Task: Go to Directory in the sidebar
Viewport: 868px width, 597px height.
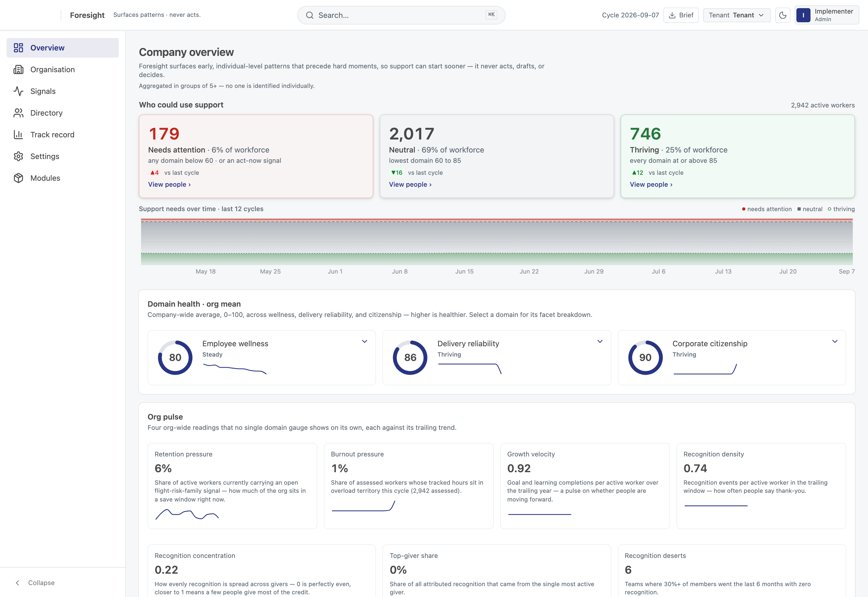Action: 62,113
